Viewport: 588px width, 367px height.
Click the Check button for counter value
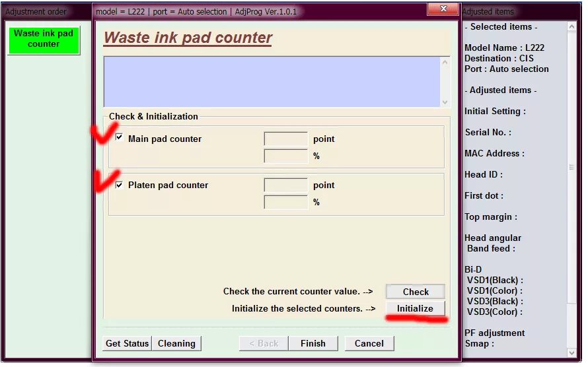[x=416, y=292]
